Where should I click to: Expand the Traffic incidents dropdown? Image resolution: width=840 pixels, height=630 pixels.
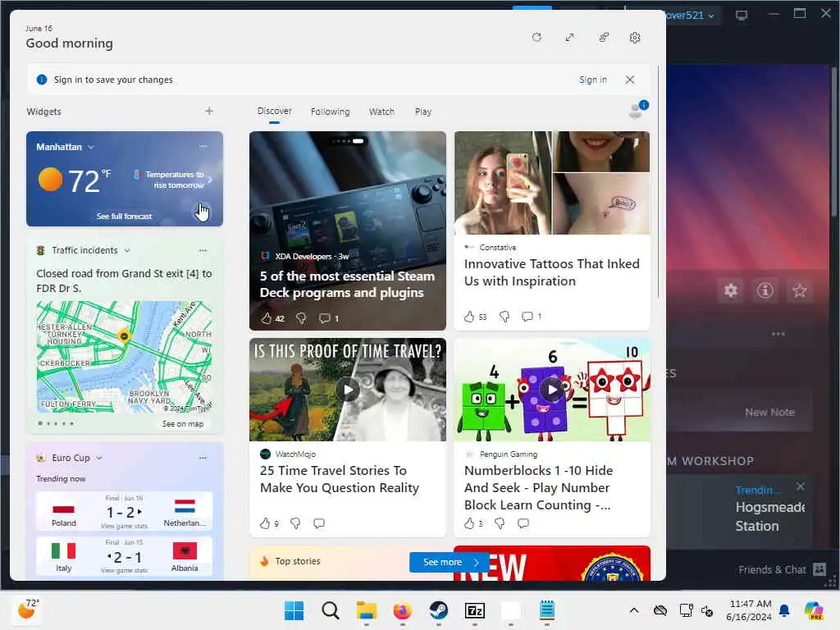[x=127, y=250]
